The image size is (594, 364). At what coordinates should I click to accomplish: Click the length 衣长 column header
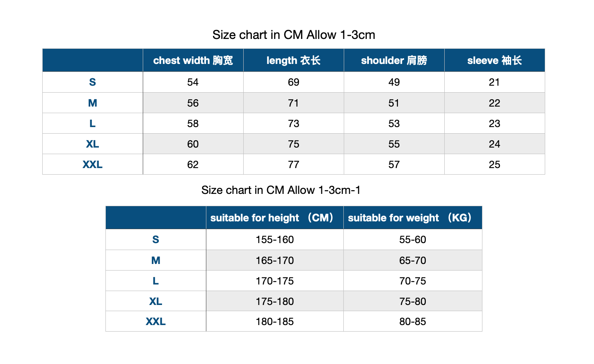coord(294,60)
